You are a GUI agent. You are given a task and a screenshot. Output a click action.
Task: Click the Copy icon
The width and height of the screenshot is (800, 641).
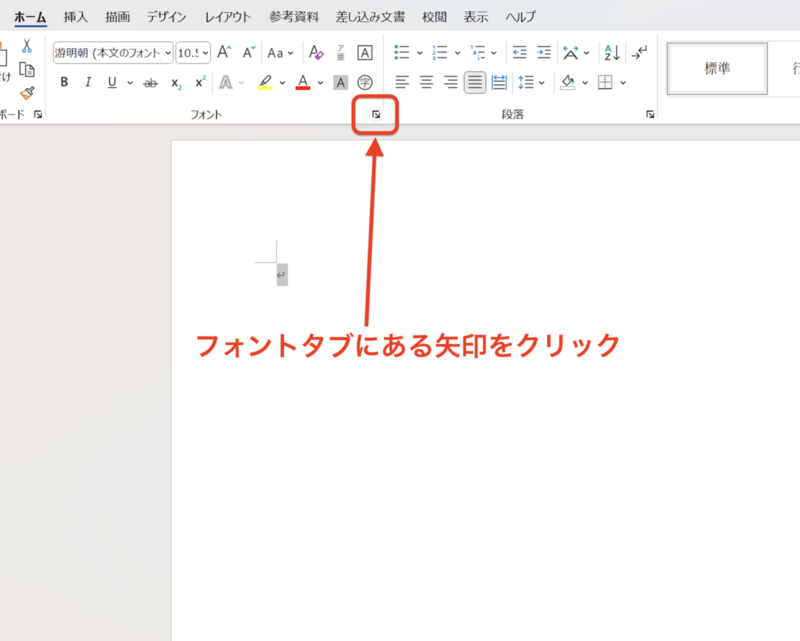[x=27, y=69]
